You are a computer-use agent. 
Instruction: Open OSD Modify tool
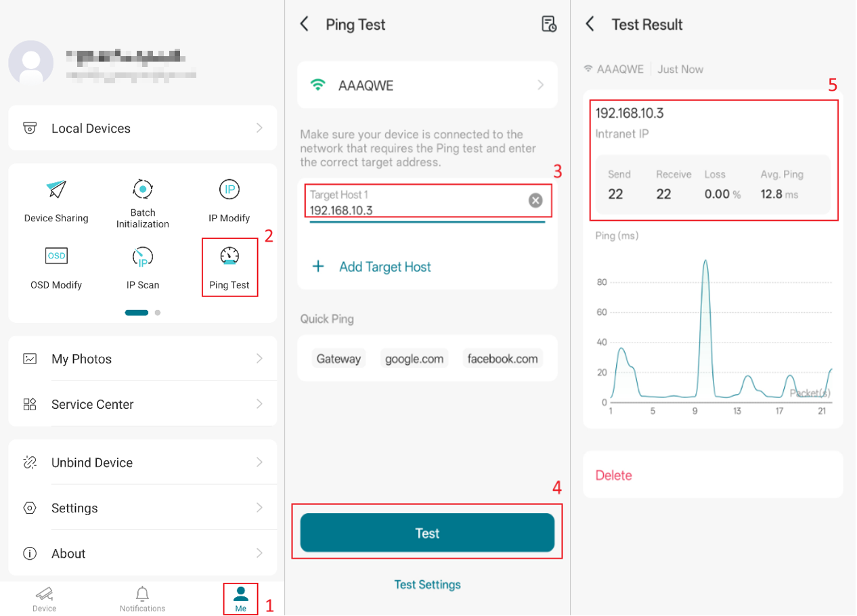[56, 269]
